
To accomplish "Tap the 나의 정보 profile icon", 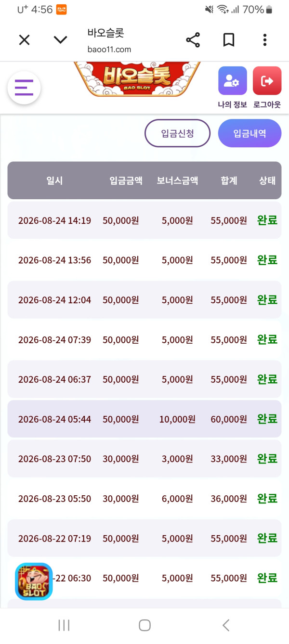I will click(233, 81).
